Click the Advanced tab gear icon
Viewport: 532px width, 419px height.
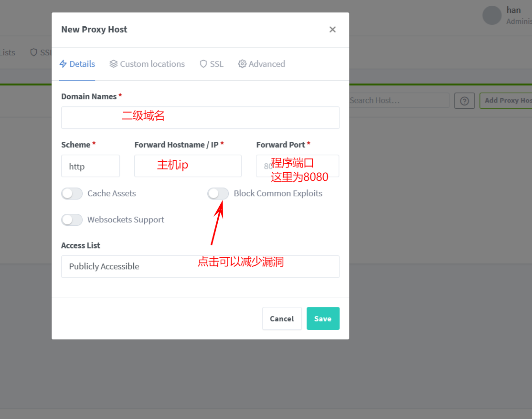coord(242,64)
